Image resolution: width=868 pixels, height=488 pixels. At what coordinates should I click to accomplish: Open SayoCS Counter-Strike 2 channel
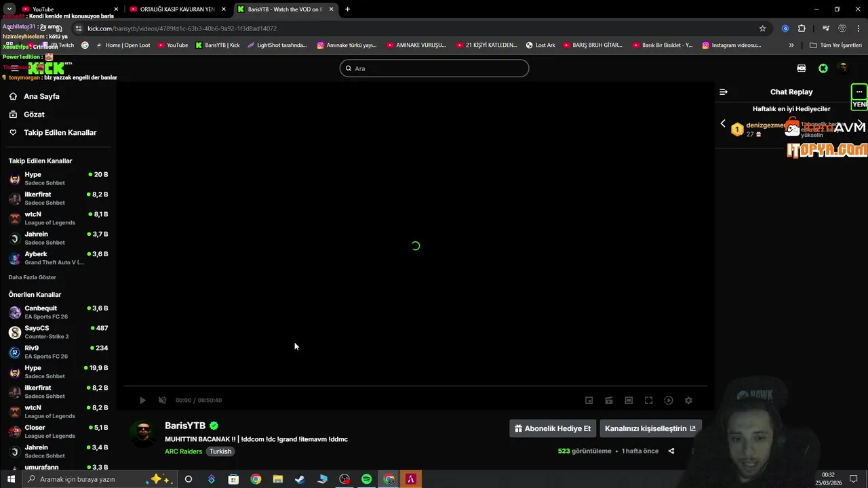pyautogui.click(x=58, y=332)
